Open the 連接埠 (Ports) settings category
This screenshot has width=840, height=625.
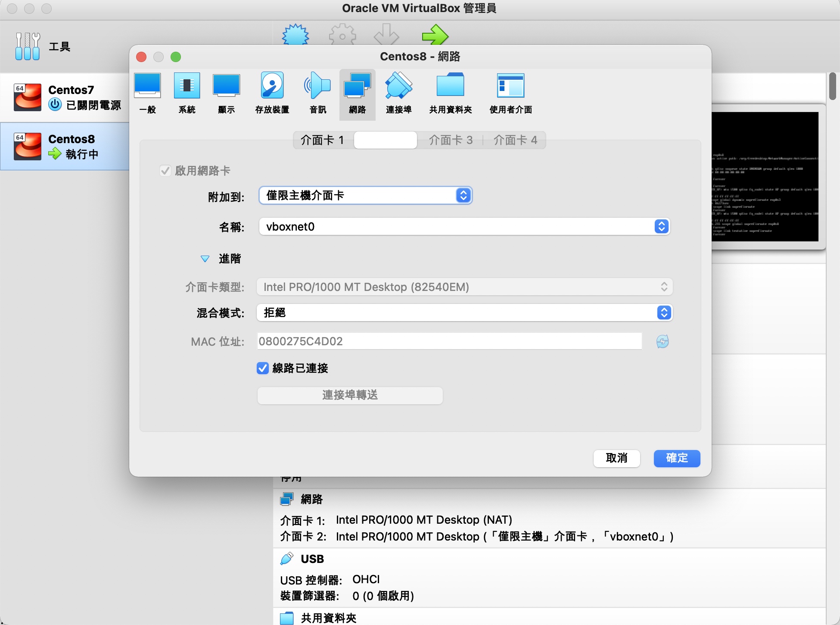tap(399, 94)
